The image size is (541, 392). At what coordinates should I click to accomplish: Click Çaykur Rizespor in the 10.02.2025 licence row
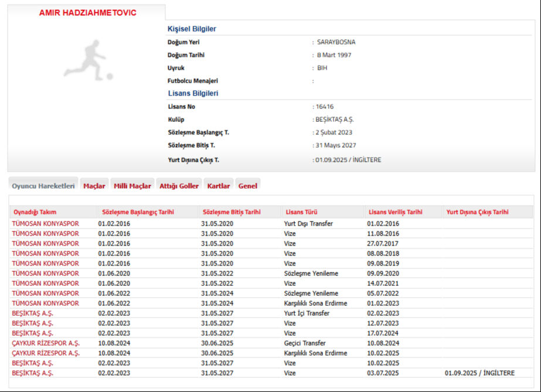click(46, 353)
